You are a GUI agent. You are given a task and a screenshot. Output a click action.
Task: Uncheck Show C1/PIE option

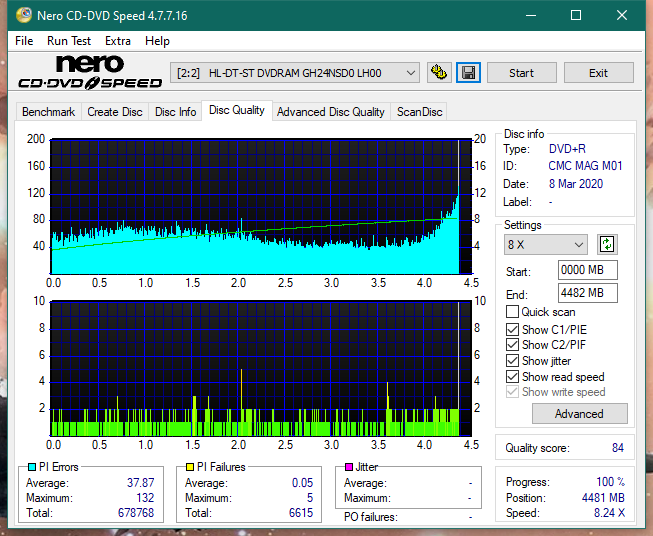pos(512,329)
